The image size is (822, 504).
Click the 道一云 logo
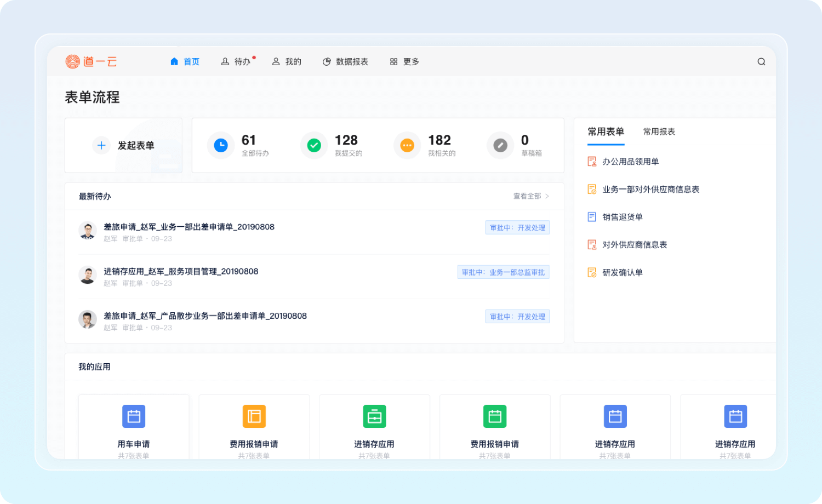(91, 62)
